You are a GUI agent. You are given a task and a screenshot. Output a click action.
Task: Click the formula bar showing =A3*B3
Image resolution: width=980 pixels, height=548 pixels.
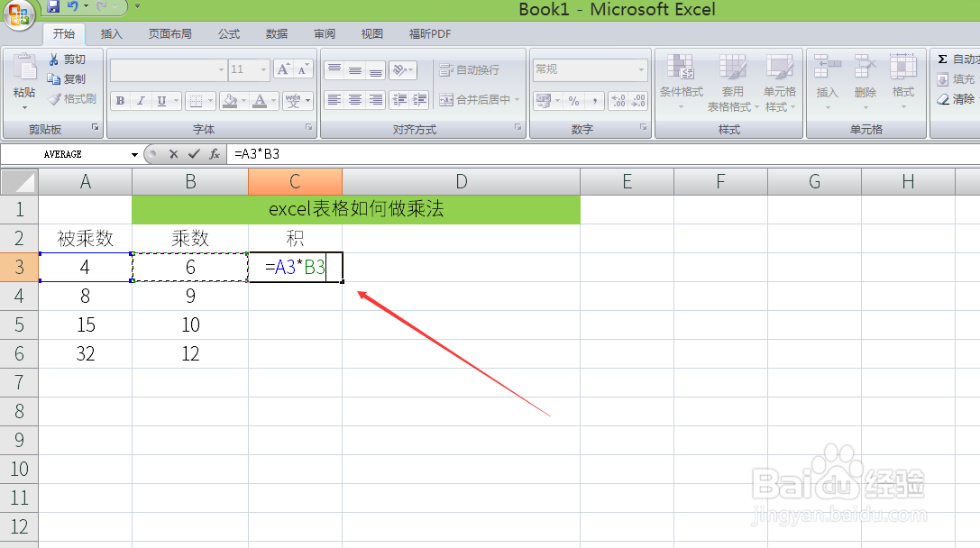603,154
